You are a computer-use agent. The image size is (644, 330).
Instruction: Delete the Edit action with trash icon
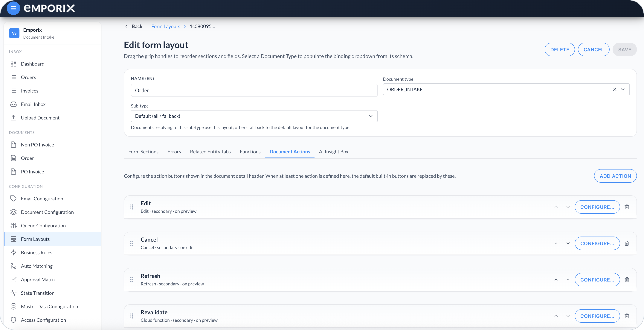627,207
